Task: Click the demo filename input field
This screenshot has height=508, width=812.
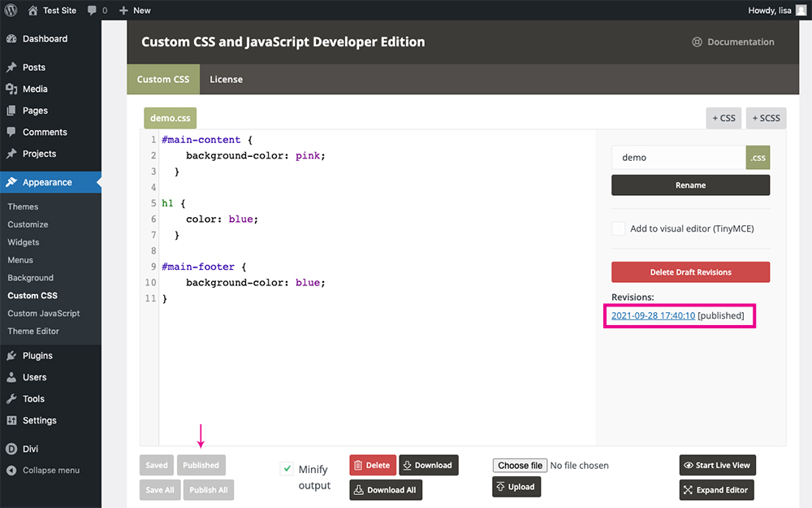Action: pos(678,158)
